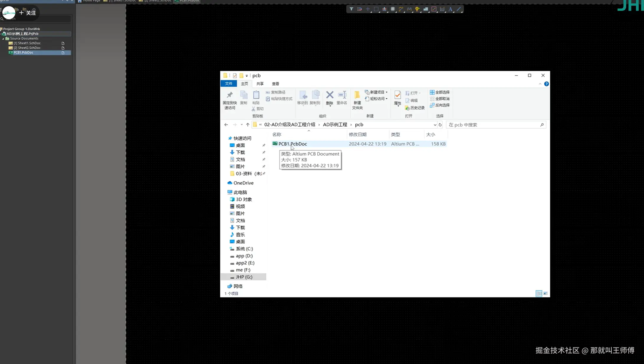Click 全部选择 select all button

(440, 92)
